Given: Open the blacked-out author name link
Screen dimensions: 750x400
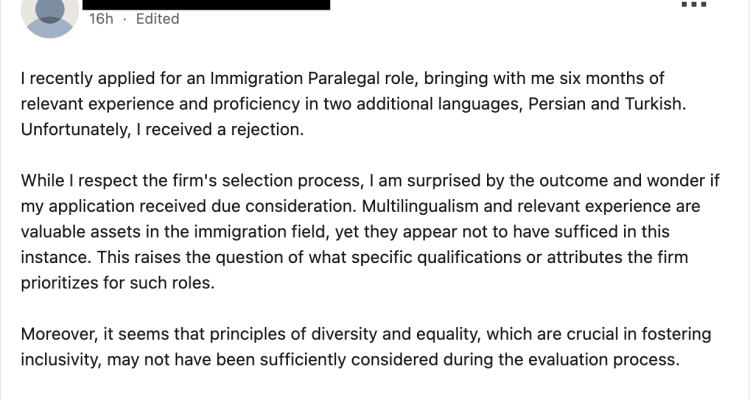Looking at the screenshot, I should [x=206, y=5].
